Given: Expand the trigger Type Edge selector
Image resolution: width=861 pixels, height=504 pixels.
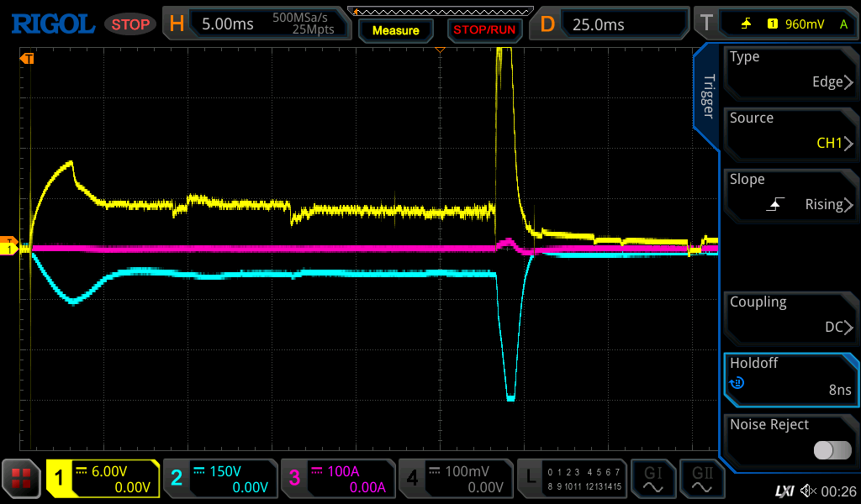Looking at the screenshot, I should point(790,70).
